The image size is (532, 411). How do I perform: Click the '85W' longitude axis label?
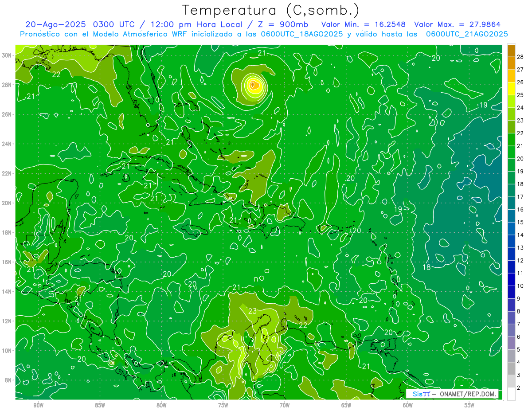[100, 405]
